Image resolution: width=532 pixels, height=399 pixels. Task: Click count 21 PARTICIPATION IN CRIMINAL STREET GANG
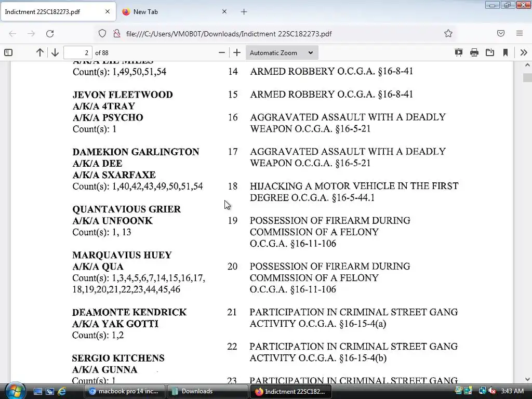click(353, 317)
